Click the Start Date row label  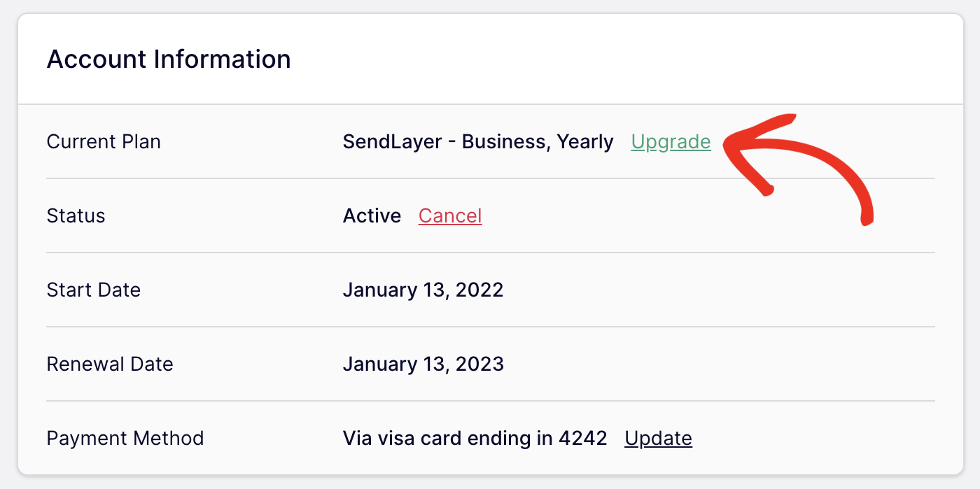[x=93, y=290]
